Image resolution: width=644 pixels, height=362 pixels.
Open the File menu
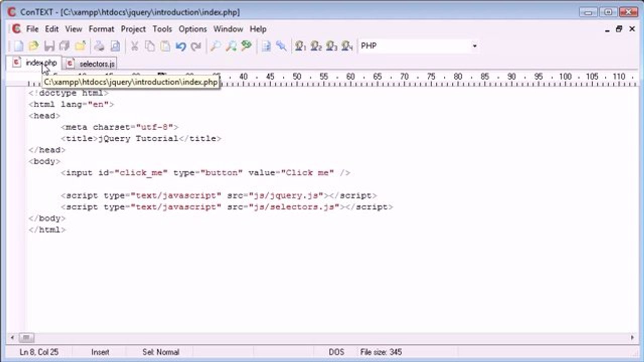32,29
